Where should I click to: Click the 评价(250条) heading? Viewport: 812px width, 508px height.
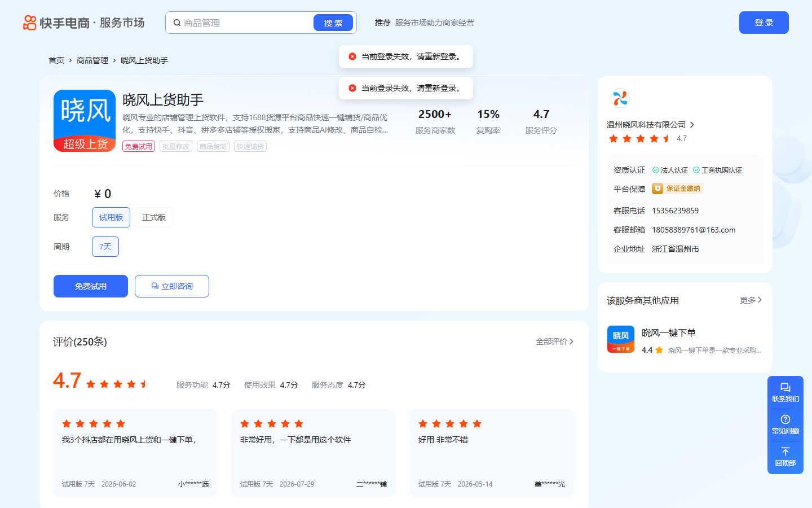[80, 341]
